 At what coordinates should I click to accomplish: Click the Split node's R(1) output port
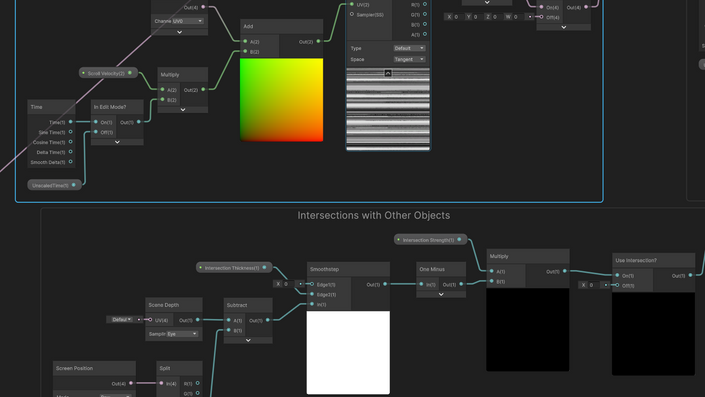tap(197, 383)
